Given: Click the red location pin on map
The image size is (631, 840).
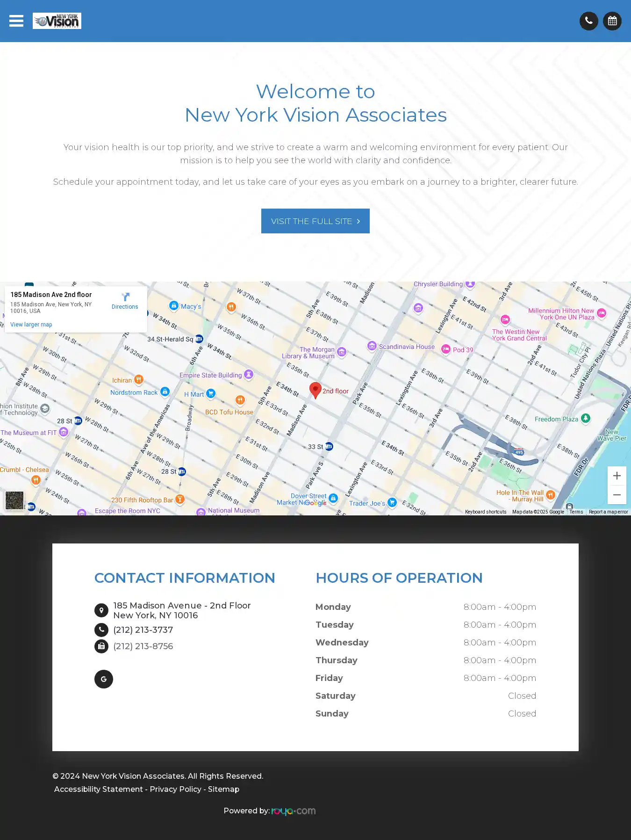Looking at the screenshot, I should [x=315, y=390].
